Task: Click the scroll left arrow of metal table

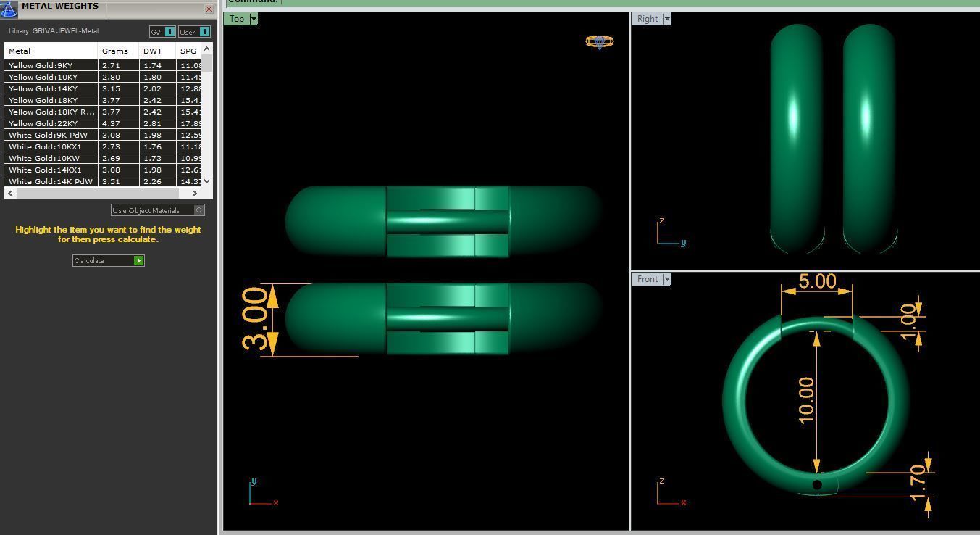Action: 10,193
